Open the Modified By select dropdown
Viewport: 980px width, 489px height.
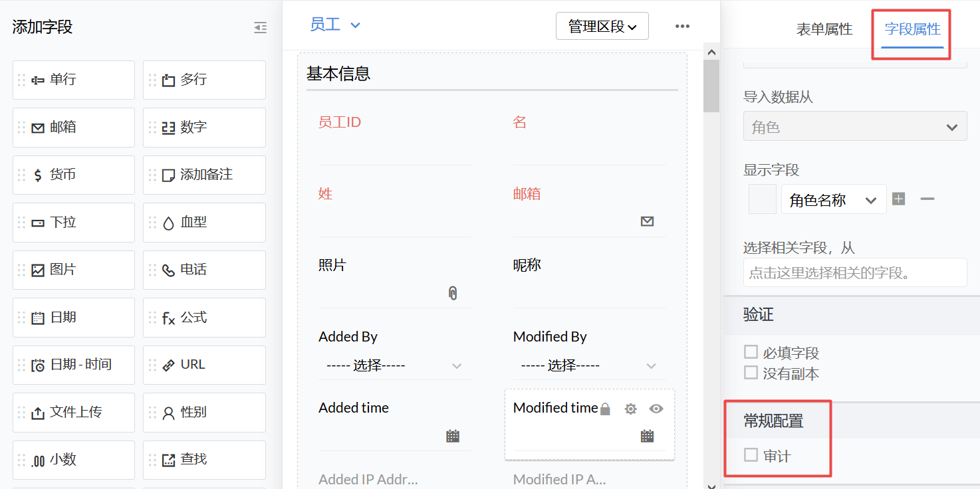click(x=589, y=365)
